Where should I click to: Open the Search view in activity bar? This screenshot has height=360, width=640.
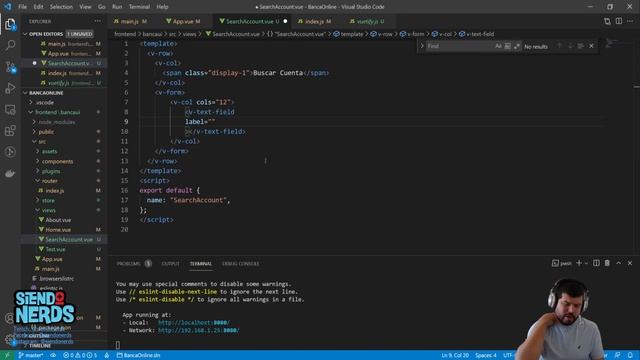click(10, 45)
